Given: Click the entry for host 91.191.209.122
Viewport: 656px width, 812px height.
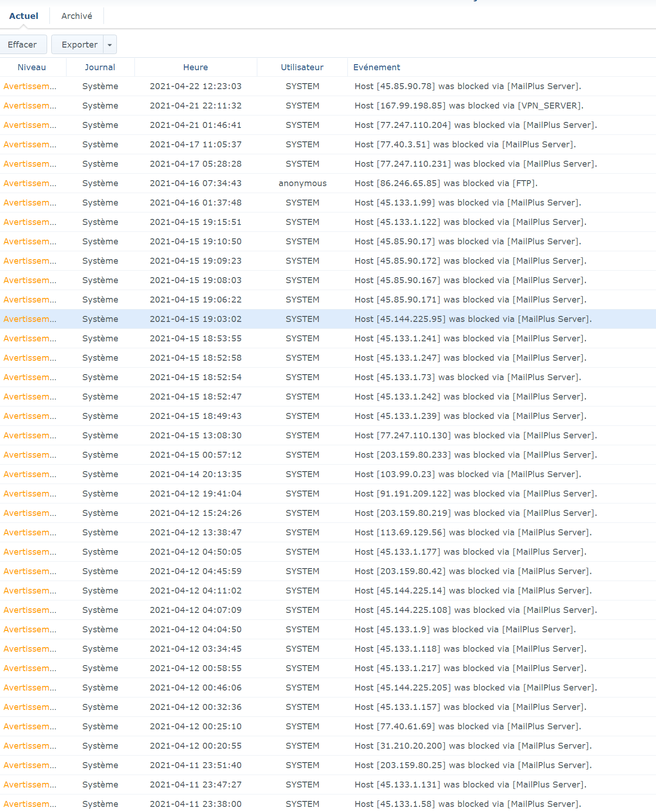Looking at the screenshot, I should click(x=328, y=494).
